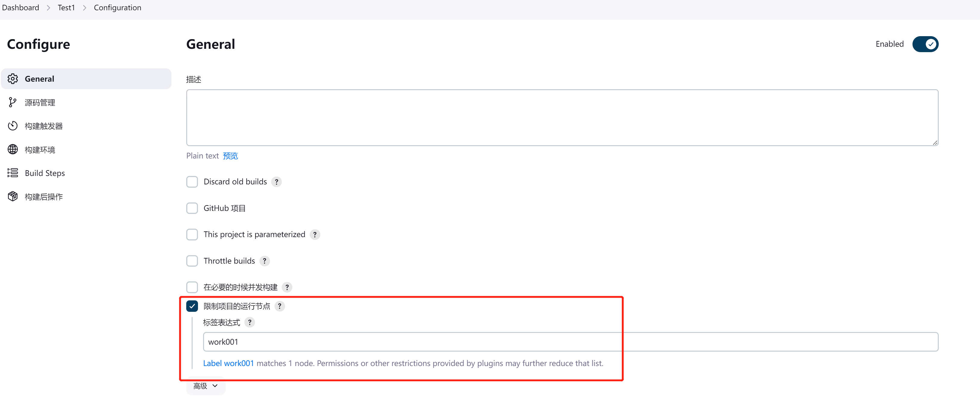
Task: Click the General gear icon in sidebar
Action: click(x=13, y=79)
